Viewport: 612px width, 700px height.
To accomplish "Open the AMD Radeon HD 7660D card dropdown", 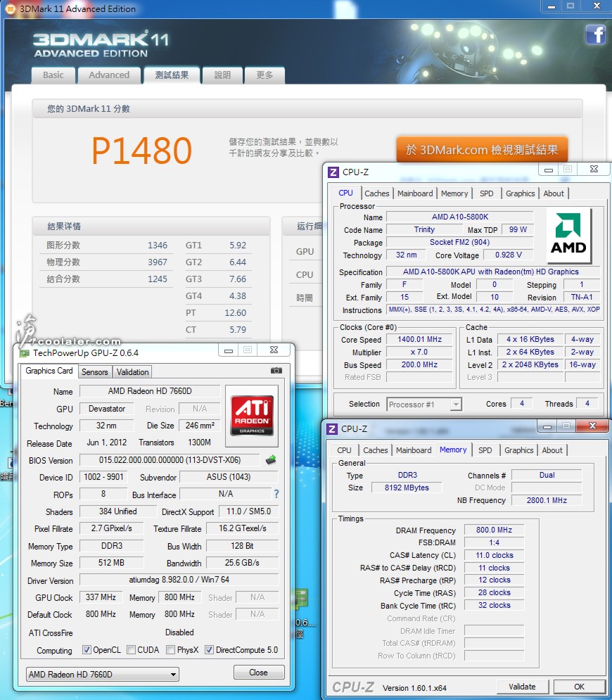I will pyautogui.click(x=102, y=674).
